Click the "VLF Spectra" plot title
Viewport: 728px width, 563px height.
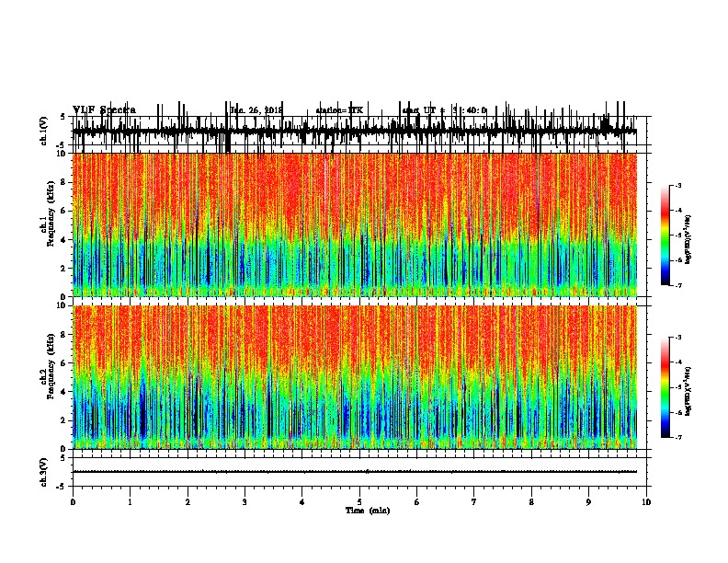point(104,110)
